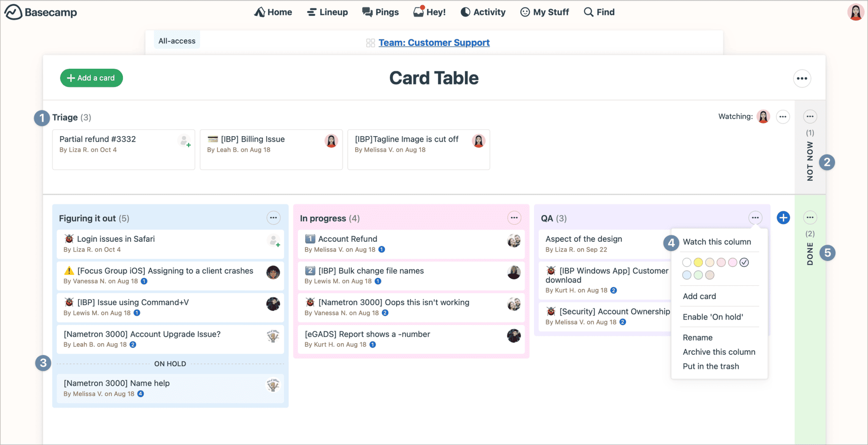The width and height of the screenshot is (868, 445).
Task: Select Archive this column from the menu
Action: (x=719, y=352)
